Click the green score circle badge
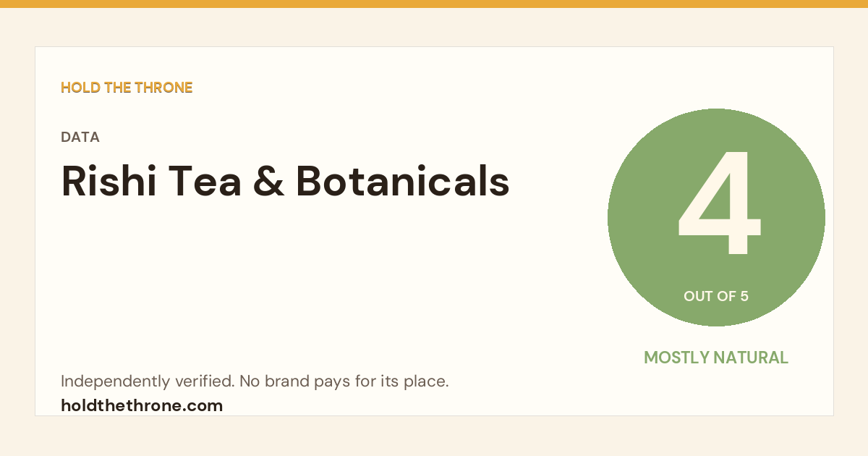Image resolution: width=868 pixels, height=456 pixels. (x=716, y=217)
